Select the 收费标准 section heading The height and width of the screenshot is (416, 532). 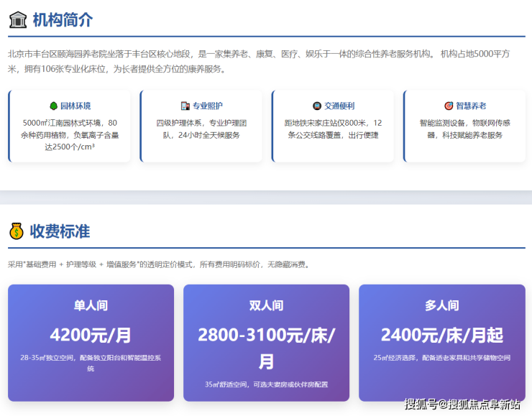coord(60,231)
